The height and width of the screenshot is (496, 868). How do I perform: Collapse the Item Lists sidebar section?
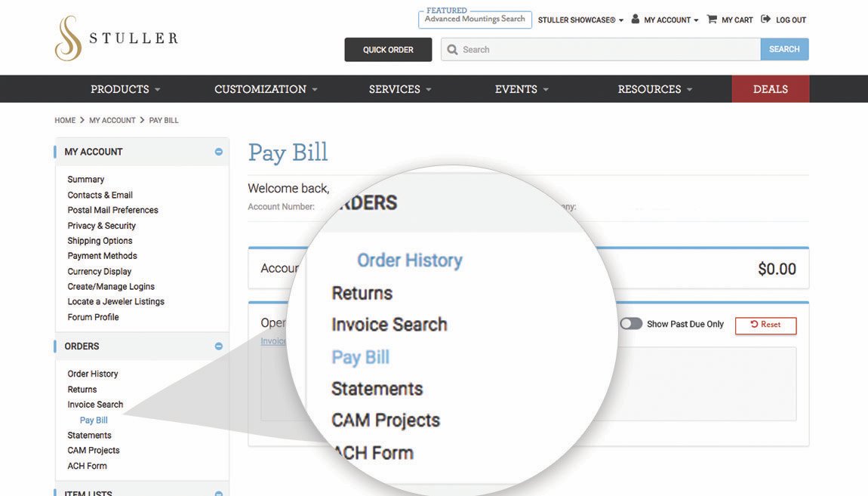(x=219, y=493)
